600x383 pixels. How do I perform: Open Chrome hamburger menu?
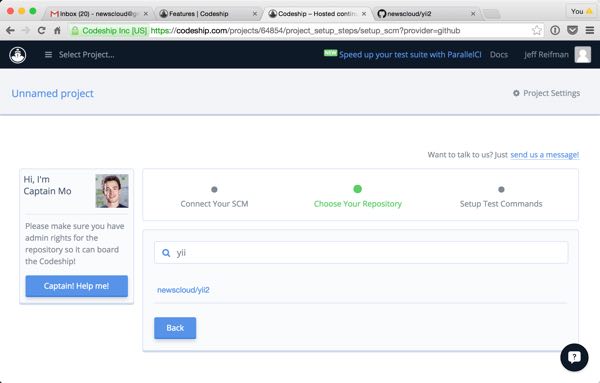click(590, 30)
